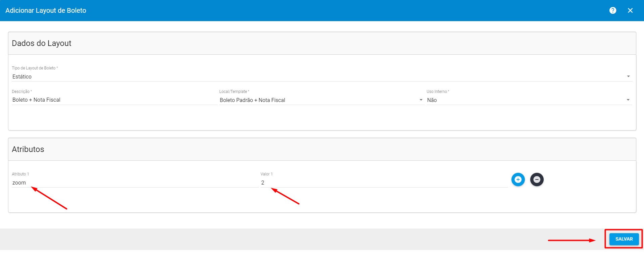This screenshot has height=256, width=644.
Task: Add a new attribute with the plus icon
Action: click(x=518, y=180)
